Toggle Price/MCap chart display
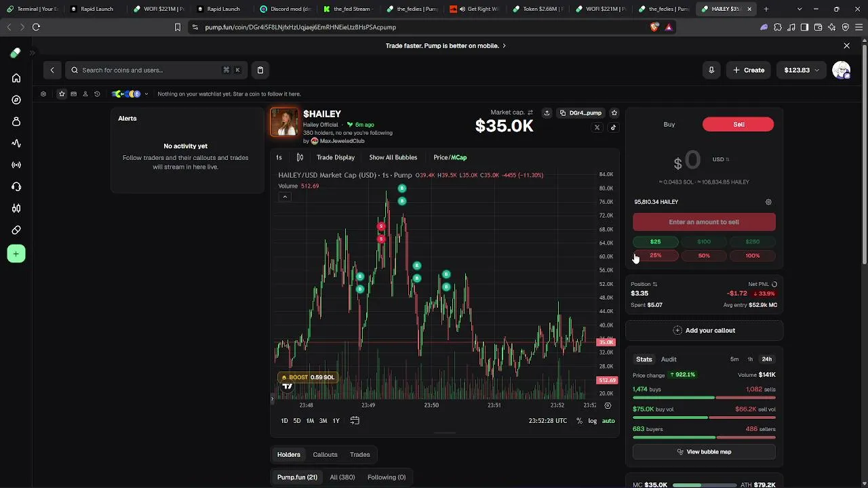 (x=450, y=157)
